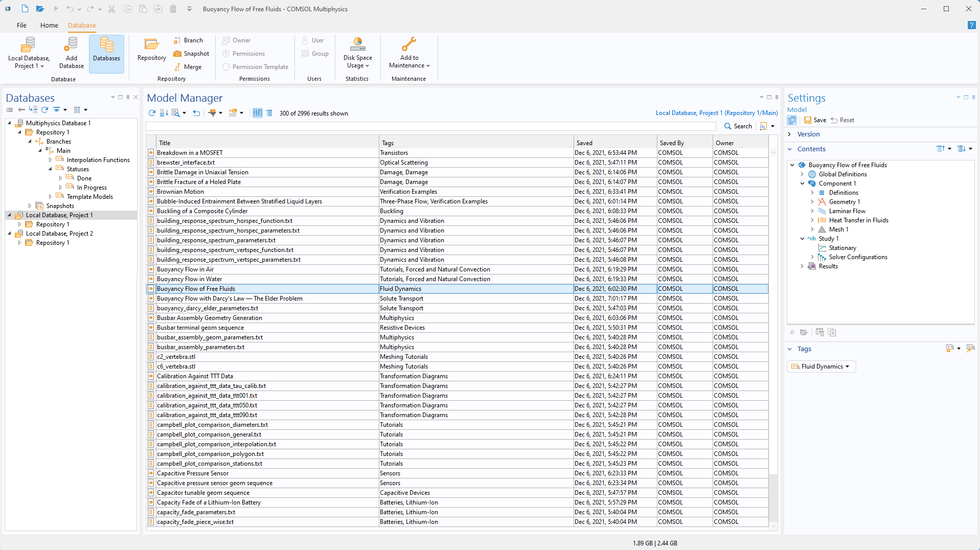980x550 pixels.
Task: Collapse the Statuses tree node
Action: 50,169
